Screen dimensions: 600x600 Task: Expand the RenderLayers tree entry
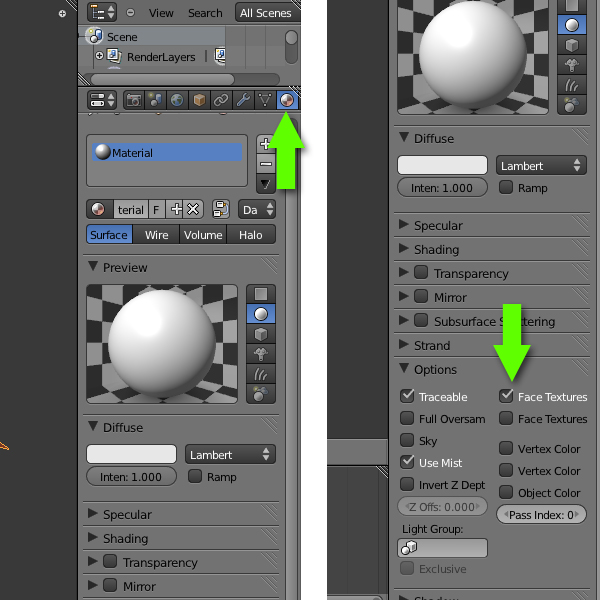point(99,56)
